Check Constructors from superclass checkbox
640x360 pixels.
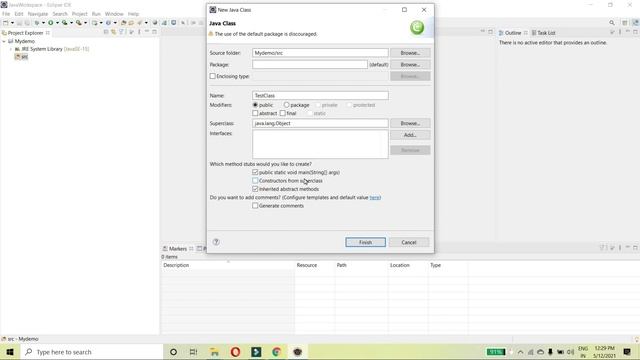(256, 180)
